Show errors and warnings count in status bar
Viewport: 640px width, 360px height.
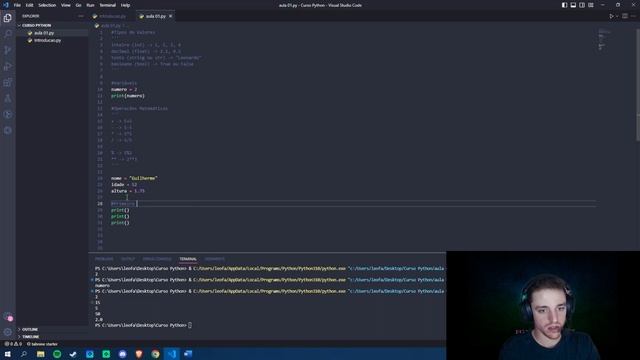(13, 344)
